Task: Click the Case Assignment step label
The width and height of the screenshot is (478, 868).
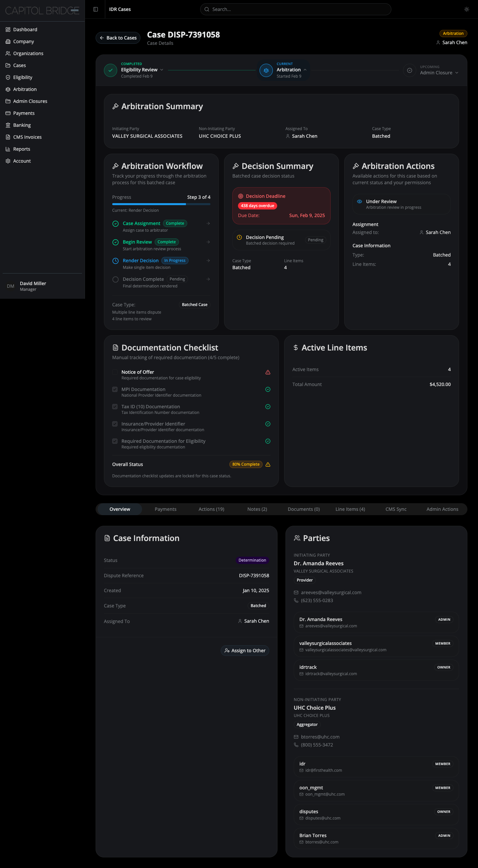Action: pyautogui.click(x=141, y=223)
